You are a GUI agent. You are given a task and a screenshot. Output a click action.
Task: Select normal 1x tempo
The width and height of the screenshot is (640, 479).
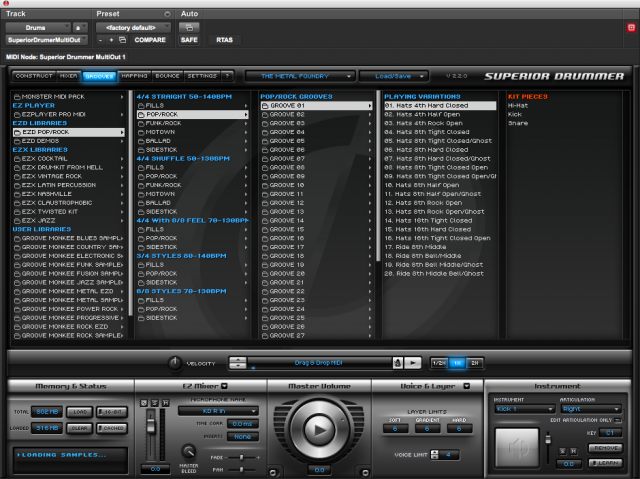coord(457,363)
